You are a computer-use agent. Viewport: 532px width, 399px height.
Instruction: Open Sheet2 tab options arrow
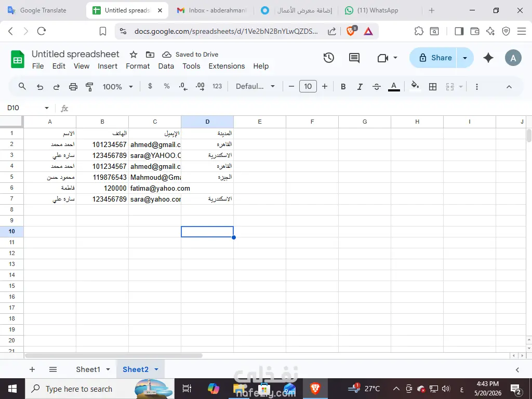156,369
